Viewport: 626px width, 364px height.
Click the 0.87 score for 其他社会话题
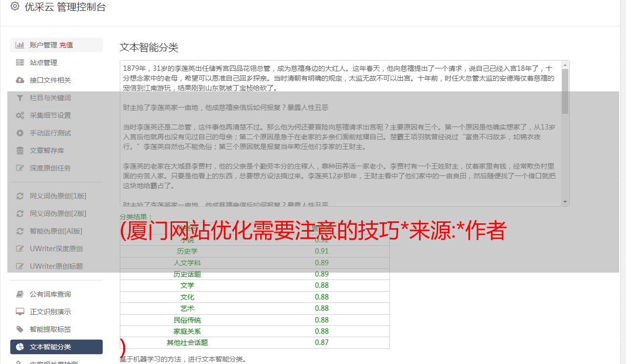[x=322, y=343]
